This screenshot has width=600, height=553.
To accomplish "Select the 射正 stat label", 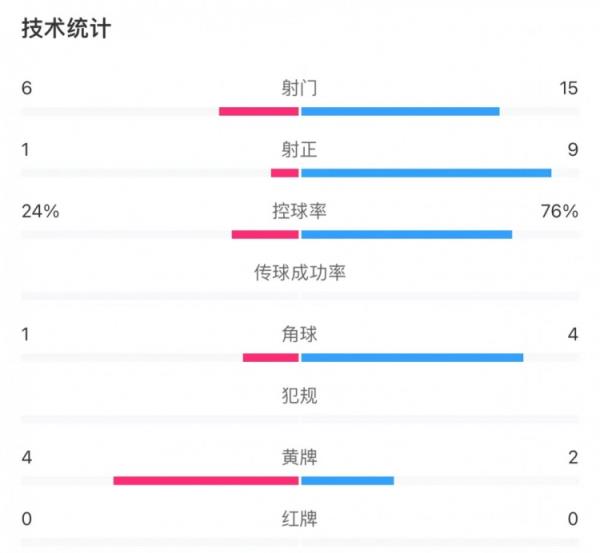I will [300, 150].
